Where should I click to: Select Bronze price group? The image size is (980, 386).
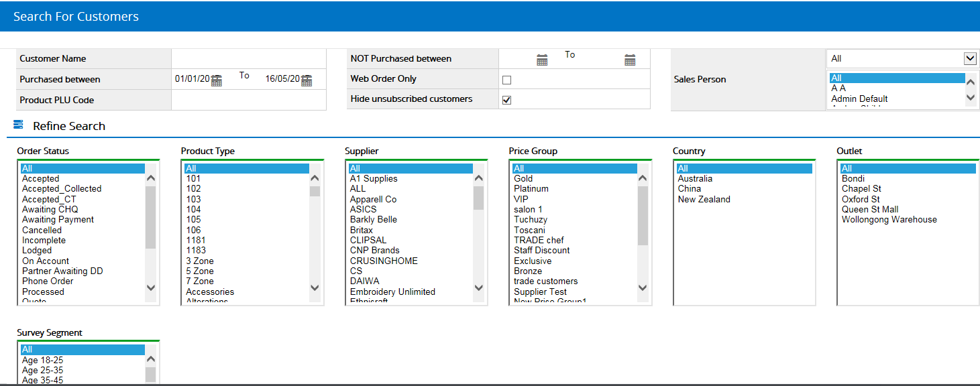click(x=574, y=271)
